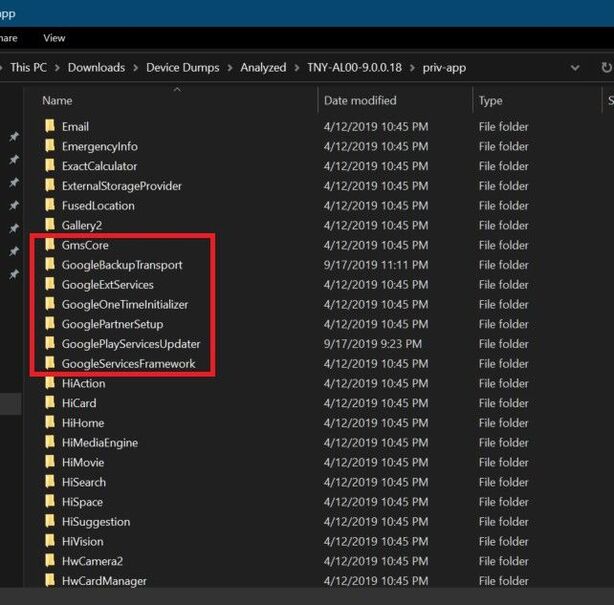
Task: Go to This PC in the address bar
Action: tap(29, 67)
